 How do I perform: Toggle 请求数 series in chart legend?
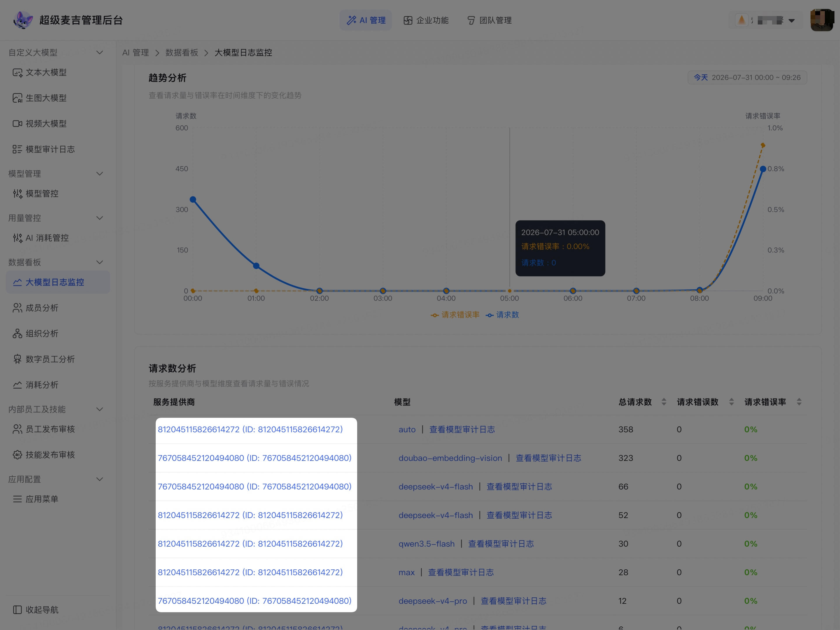click(x=502, y=315)
